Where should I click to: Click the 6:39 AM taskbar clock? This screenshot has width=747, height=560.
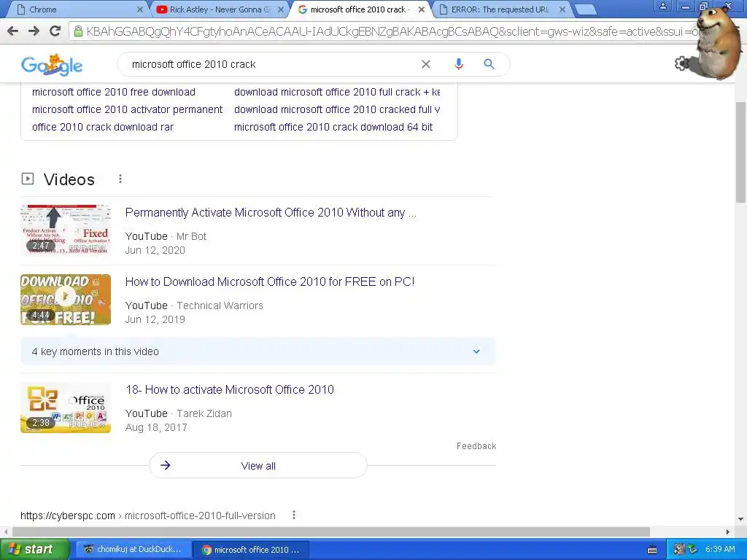pos(720,550)
